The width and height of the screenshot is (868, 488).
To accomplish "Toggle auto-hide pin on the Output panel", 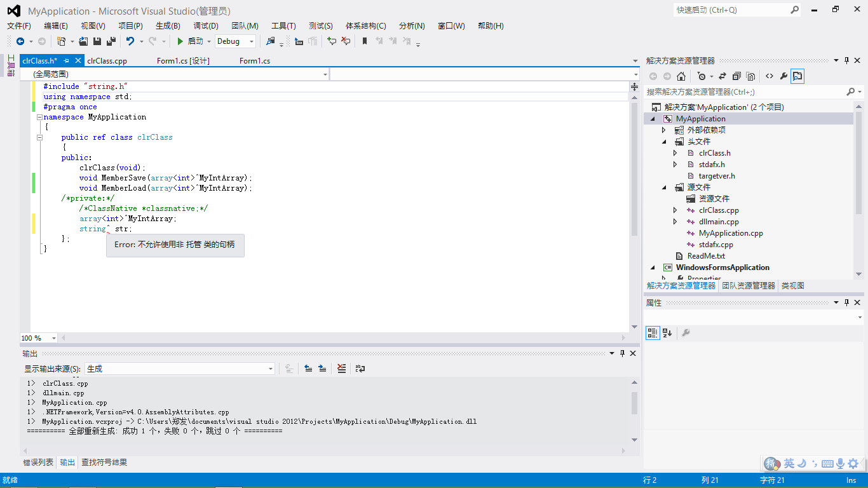I will tap(623, 353).
